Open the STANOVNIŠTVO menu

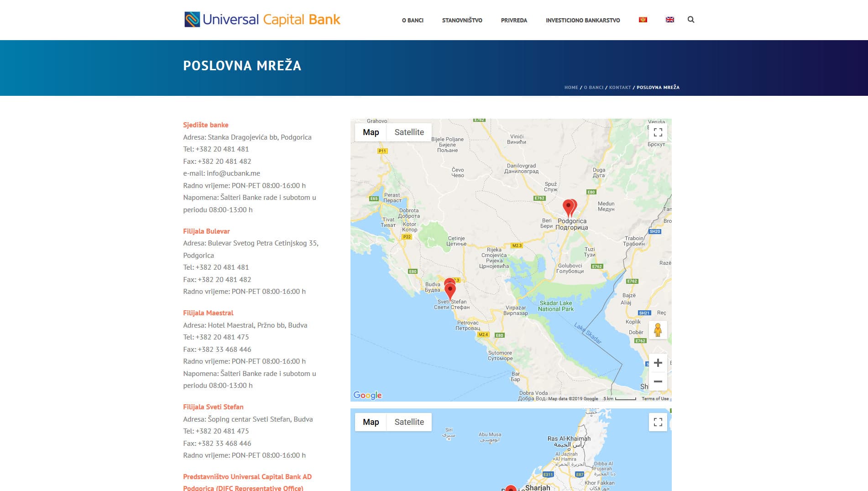pyautogui.click(x=462, y=20)
